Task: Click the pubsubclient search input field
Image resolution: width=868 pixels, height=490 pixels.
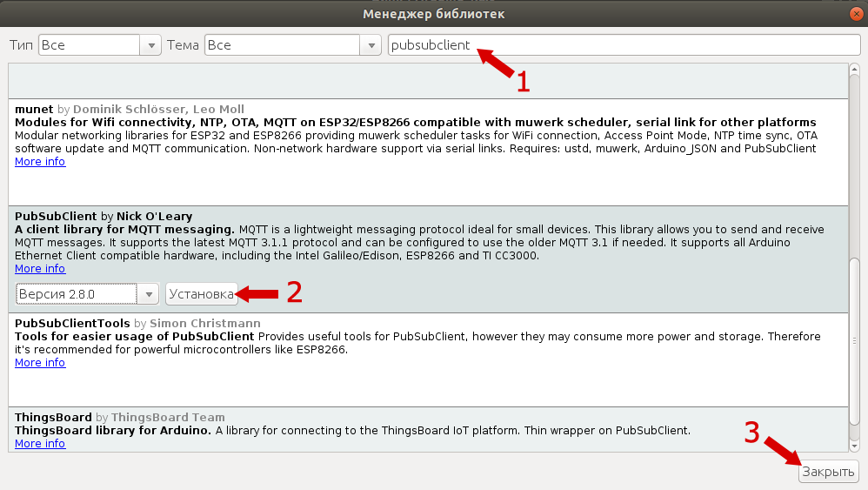Action: point(624,45)
